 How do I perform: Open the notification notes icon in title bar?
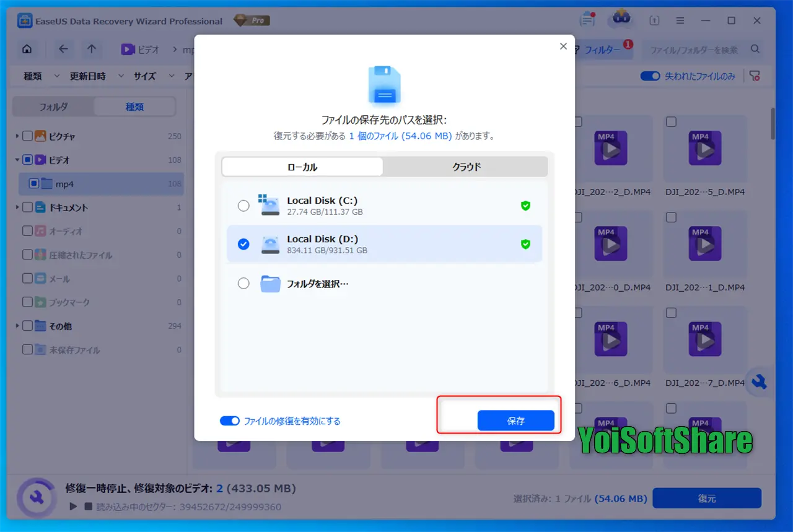pyautogui.click(x=587, y=19)
